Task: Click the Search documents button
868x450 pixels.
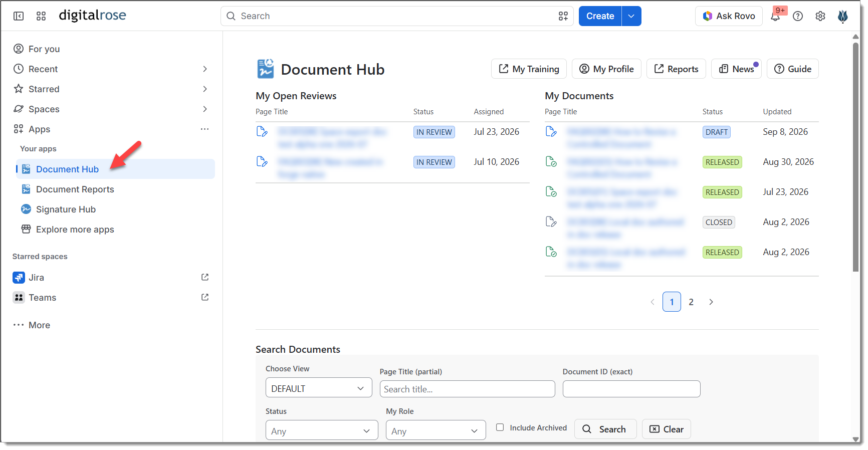Action: [x=605, y=429]
